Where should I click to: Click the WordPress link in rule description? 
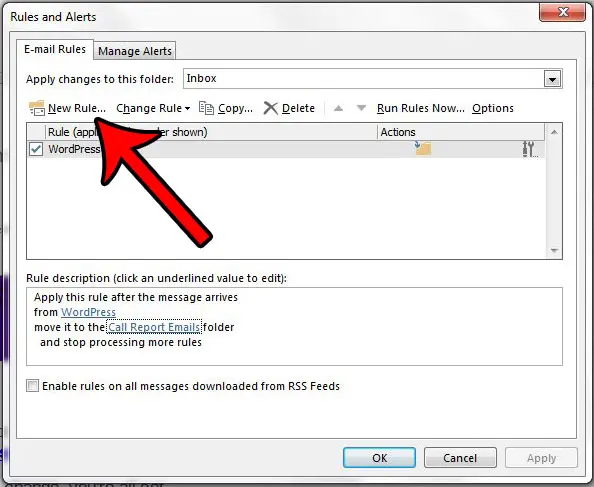click(x=88, y=312)
